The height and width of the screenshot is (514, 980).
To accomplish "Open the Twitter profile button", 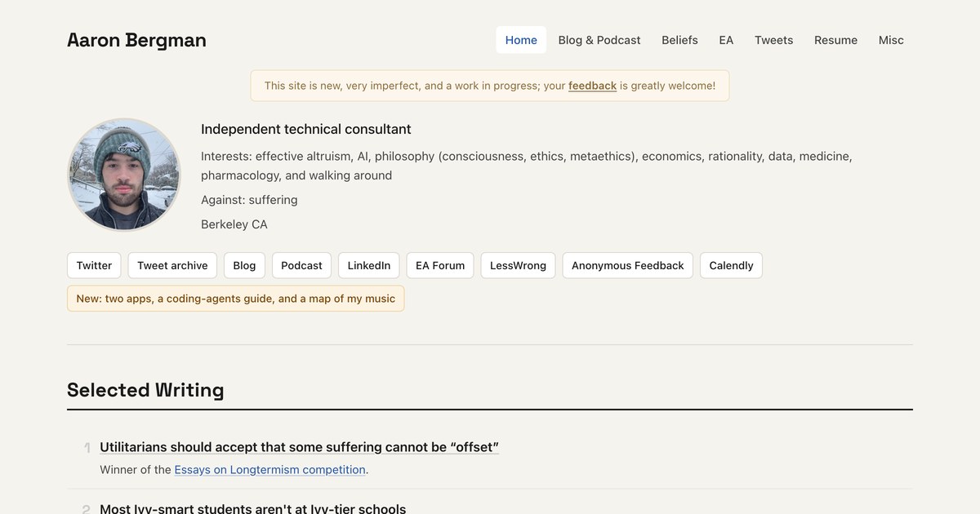I will [x=94, y=265].
